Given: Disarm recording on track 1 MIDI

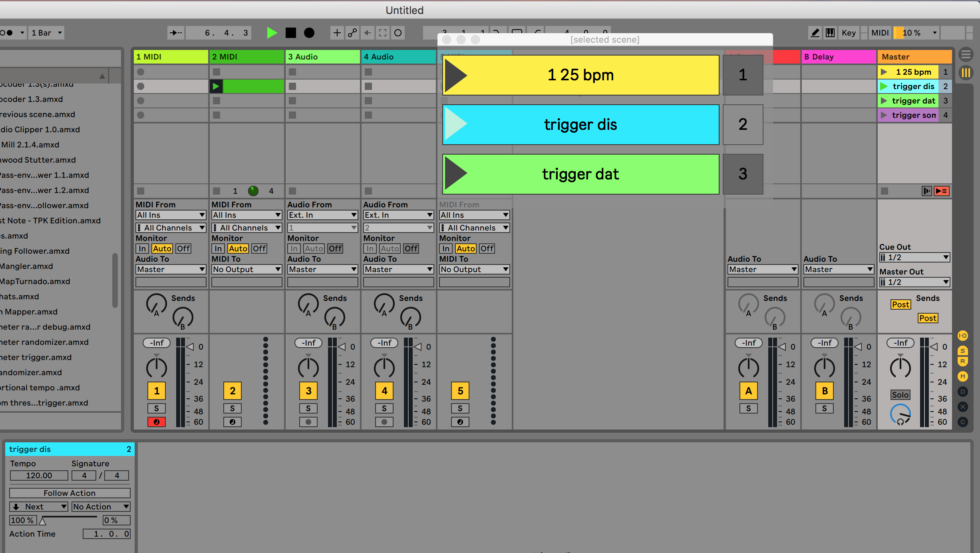Looking at the screenshot, I should click(156, 422).
